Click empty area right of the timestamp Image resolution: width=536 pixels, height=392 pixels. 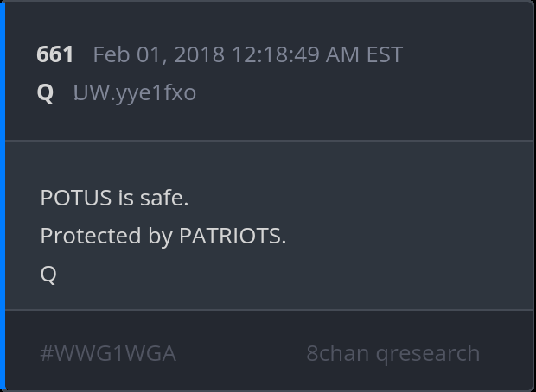[x=467, y=54]
